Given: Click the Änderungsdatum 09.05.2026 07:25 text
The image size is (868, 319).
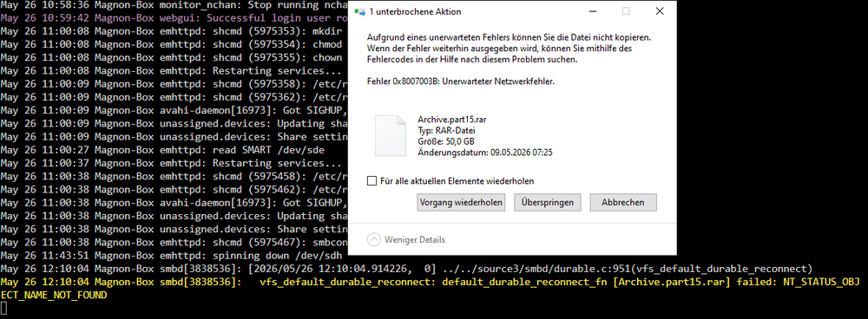Looking at the screenshot, I should click(485, 152).
